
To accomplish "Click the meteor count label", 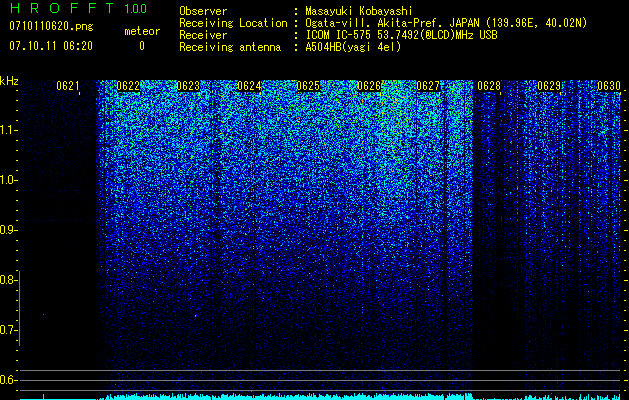I will 142,31.
